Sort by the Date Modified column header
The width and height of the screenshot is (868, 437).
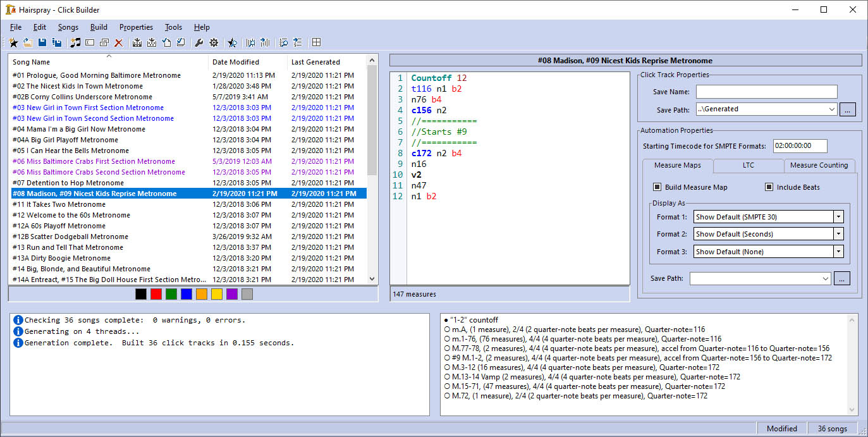[248, 62]
